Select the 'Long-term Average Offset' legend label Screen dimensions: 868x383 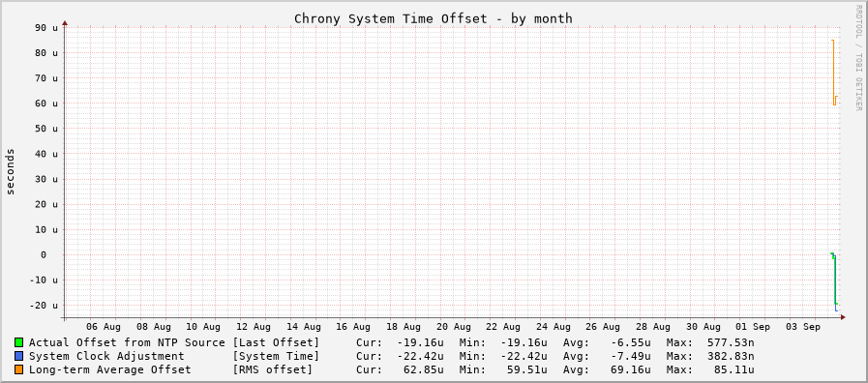point(109,369)
